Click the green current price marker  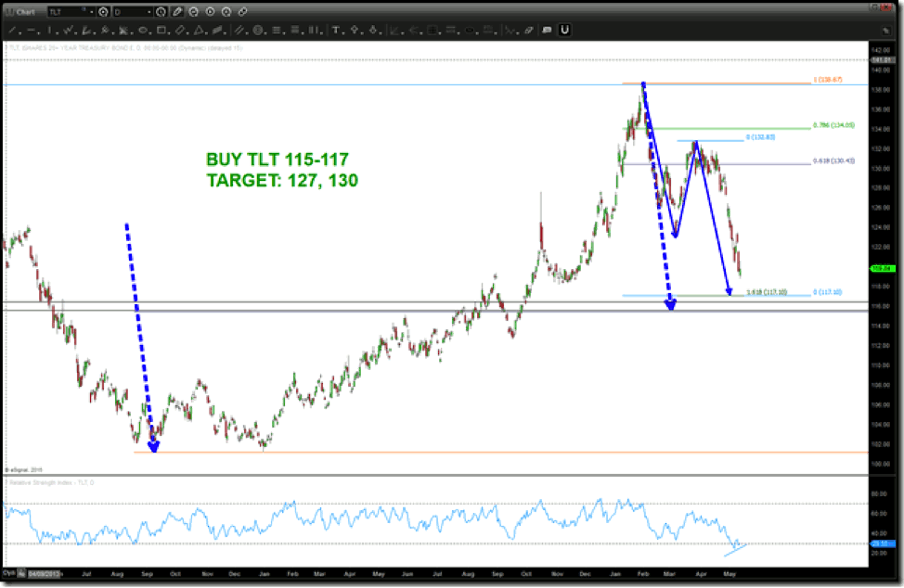pyautogui.click(x=882, y=268)
